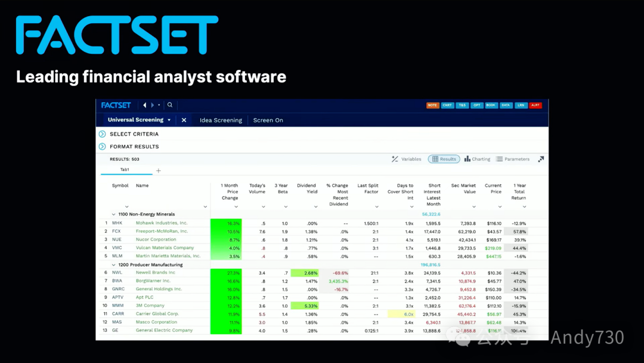Select the $447.15 current price cell
This screenshot has height=363, width=644.
[493, 257]
